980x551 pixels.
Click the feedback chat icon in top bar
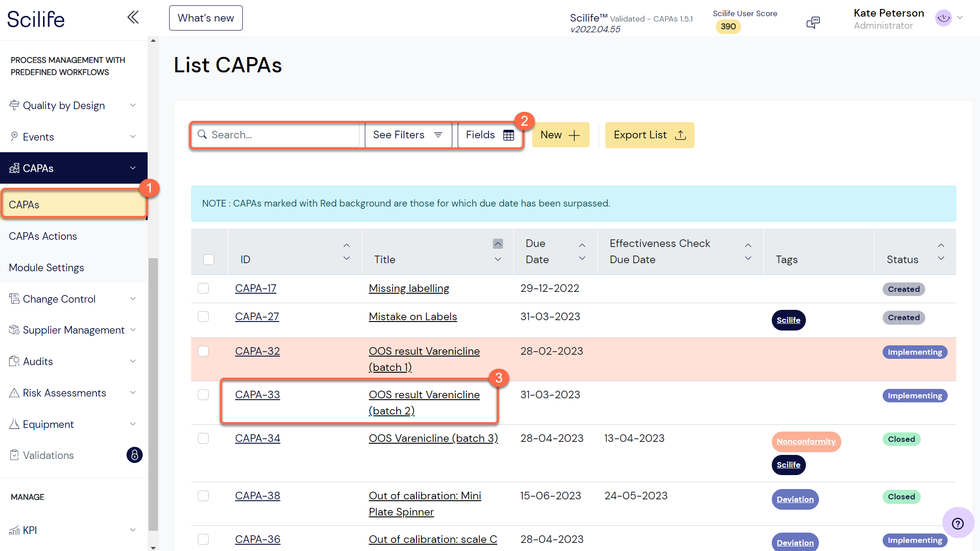click(813, 22)
